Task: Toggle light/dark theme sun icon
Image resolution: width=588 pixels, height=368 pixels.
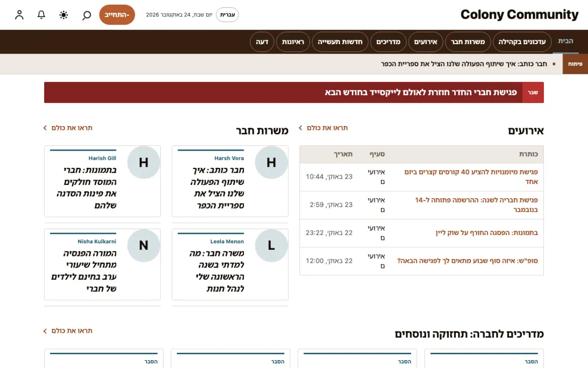Action: pyautogui.click(x=64, y=15)
